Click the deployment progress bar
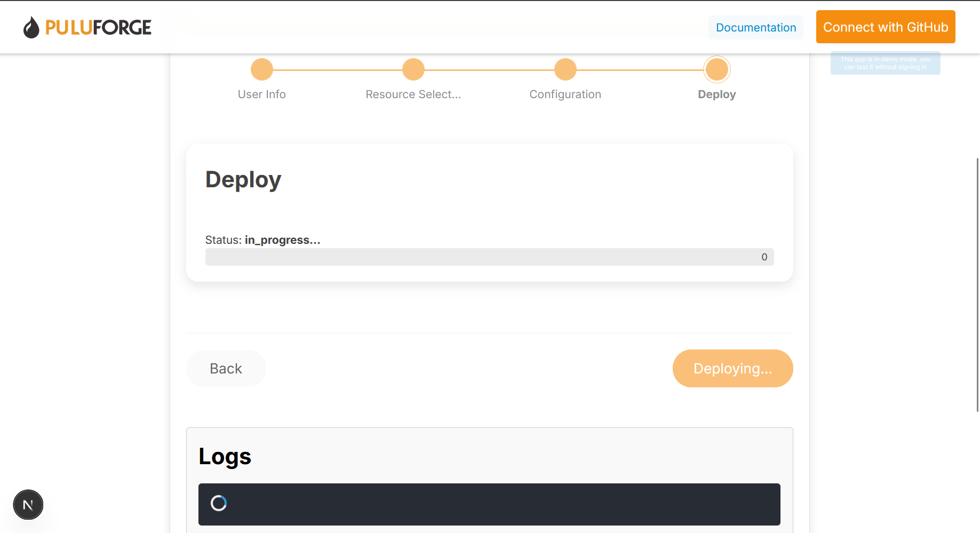 tap(490, 257)
